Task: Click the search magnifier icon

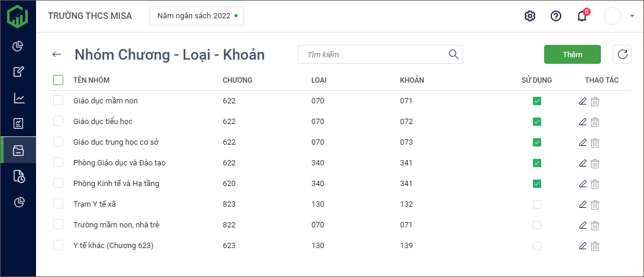Action: coord(454,54)
